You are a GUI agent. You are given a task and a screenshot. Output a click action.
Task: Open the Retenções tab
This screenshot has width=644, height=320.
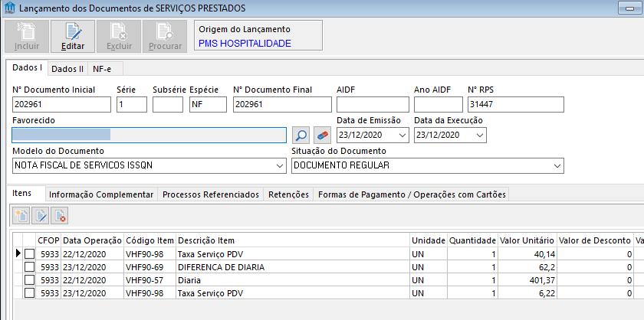pos(288,194)
